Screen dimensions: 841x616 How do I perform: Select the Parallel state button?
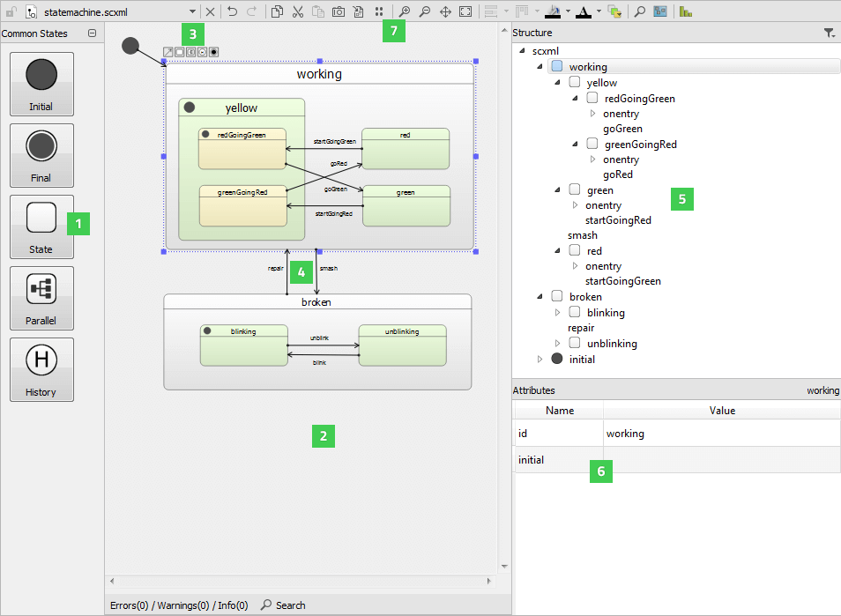41,298
